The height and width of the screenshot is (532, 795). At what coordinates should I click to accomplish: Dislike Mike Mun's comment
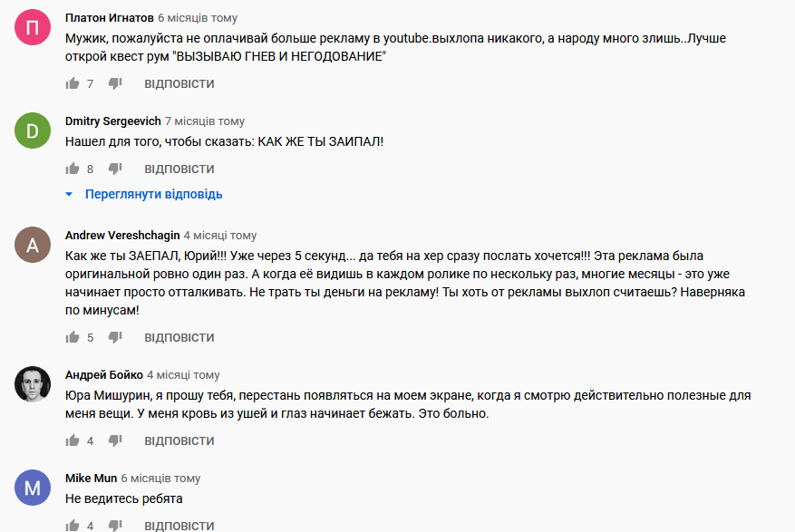(x=115, y=526)
